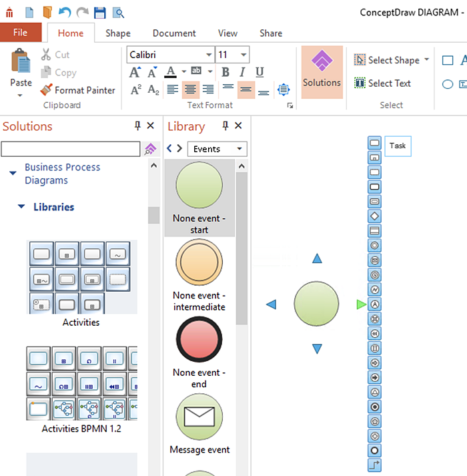Open the Text Format dialog launcher
The height and width of the screenshot is (476, 467).
pyautogui.click(x=290, y=105)
